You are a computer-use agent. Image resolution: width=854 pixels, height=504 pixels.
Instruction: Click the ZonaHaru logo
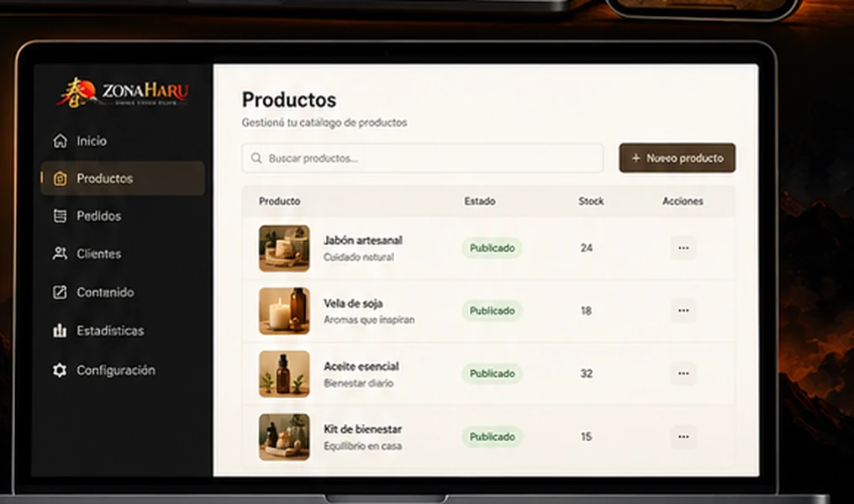(x=123, y=92)
